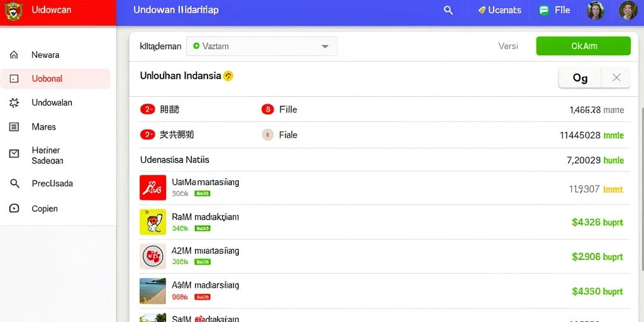644x322 pixels.
Task: Open the beach photo AaiM madiarsiiag thumbnail
Action: tap(153, 291)
